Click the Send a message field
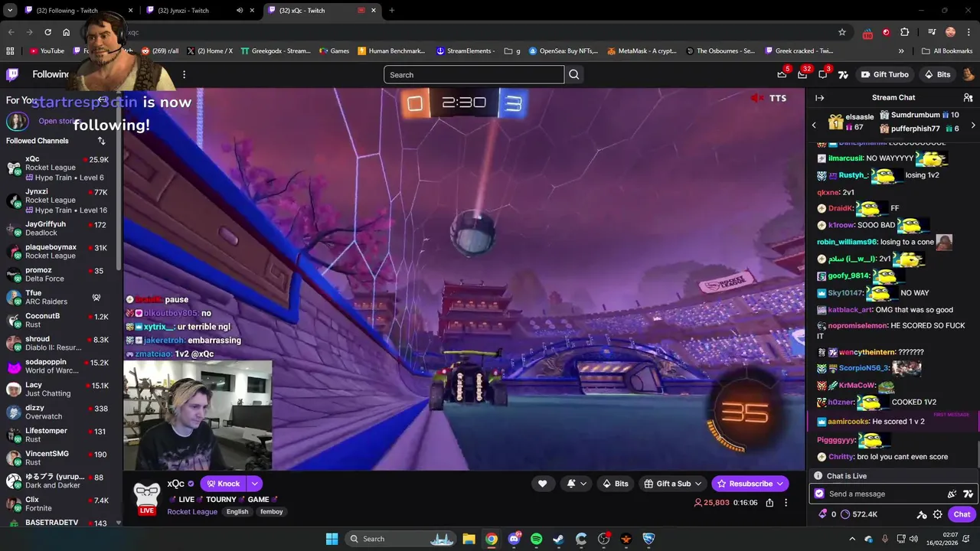The width and height of the screenshot is (980, 551). [x=880, y=494]
